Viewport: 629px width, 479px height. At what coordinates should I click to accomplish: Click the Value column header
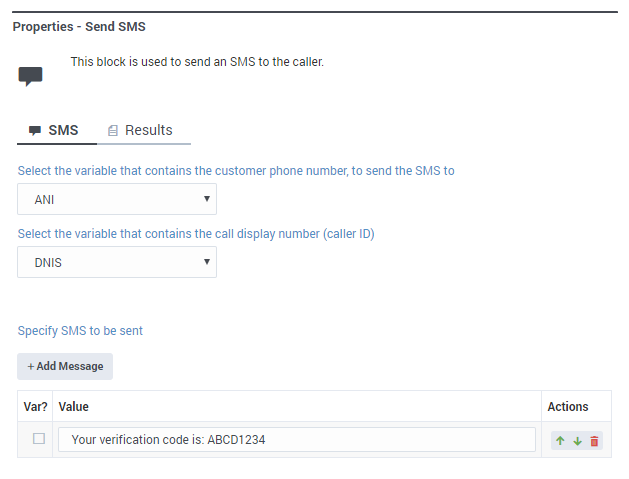74,406
